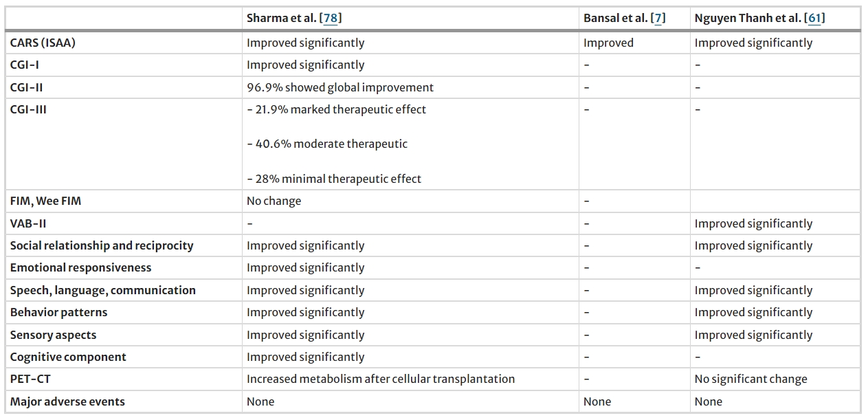Click the No significant change cell
The image size is (868, 420).
click(750, 379)
